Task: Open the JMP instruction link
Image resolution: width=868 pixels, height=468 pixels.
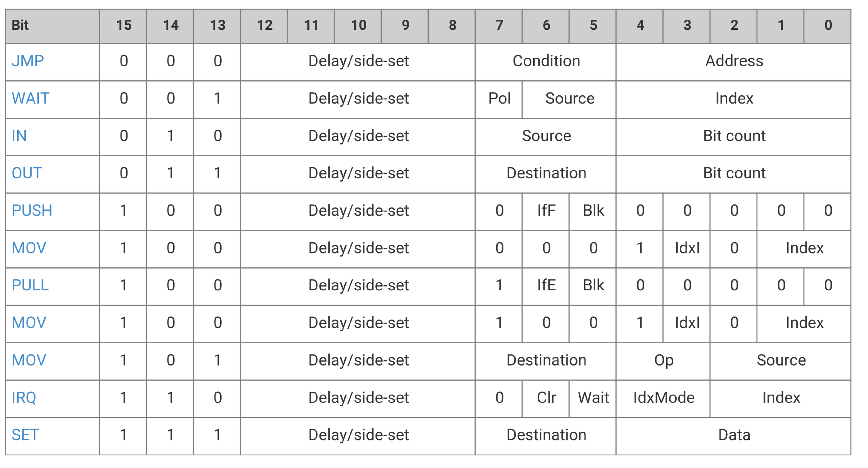Action: click(28, 61)
